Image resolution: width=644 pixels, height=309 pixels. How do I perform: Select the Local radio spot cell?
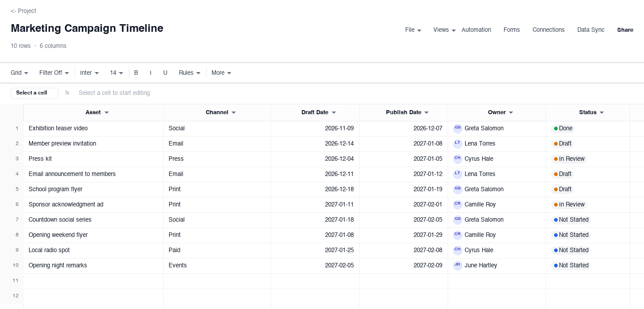[x=93, y=250]
